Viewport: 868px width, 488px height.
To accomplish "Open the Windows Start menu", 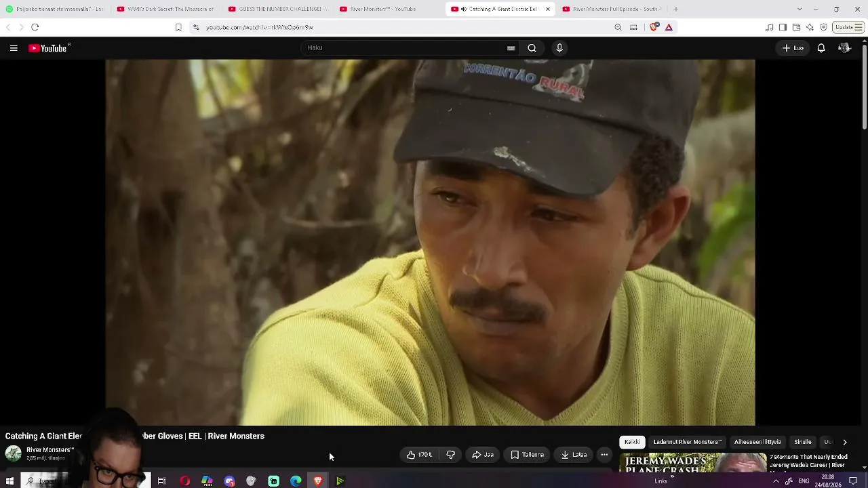I will [9, 481].
